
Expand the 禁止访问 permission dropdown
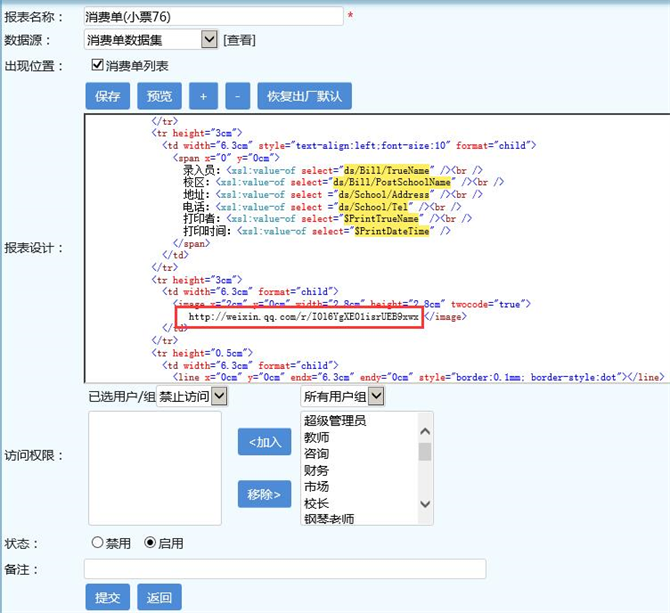pos(192,396)
